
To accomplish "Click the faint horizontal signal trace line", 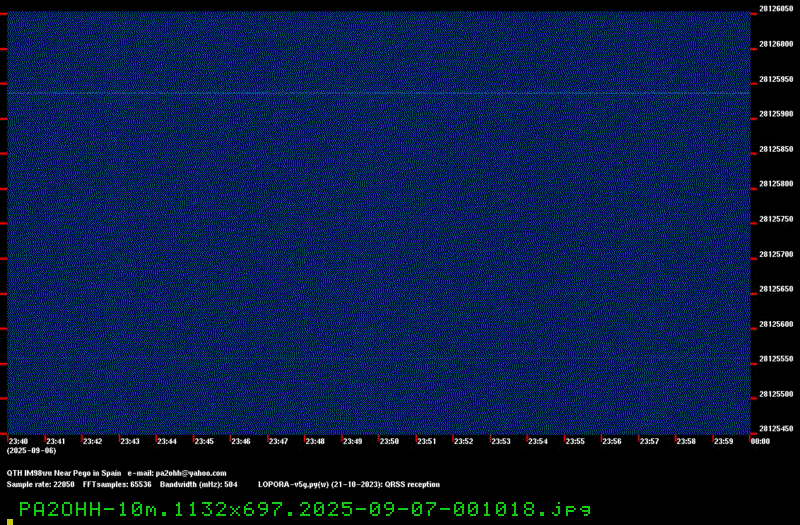I will click(x=379, y=93).
